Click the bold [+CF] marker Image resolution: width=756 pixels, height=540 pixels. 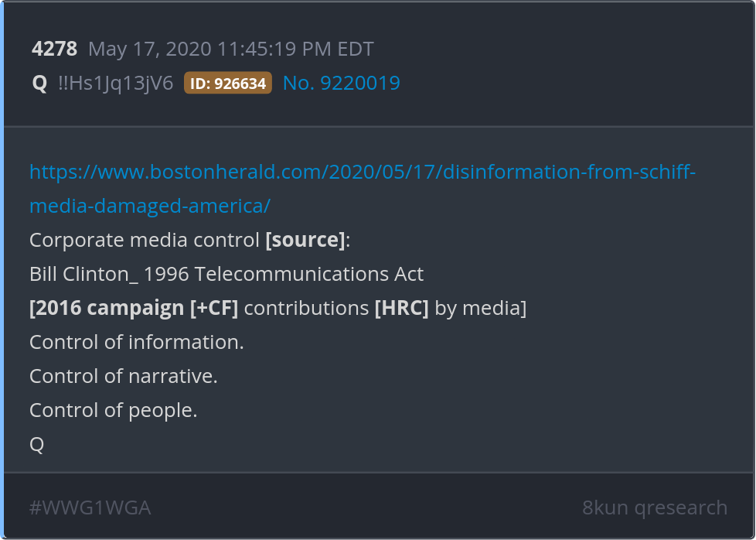[x=213, y=308]
